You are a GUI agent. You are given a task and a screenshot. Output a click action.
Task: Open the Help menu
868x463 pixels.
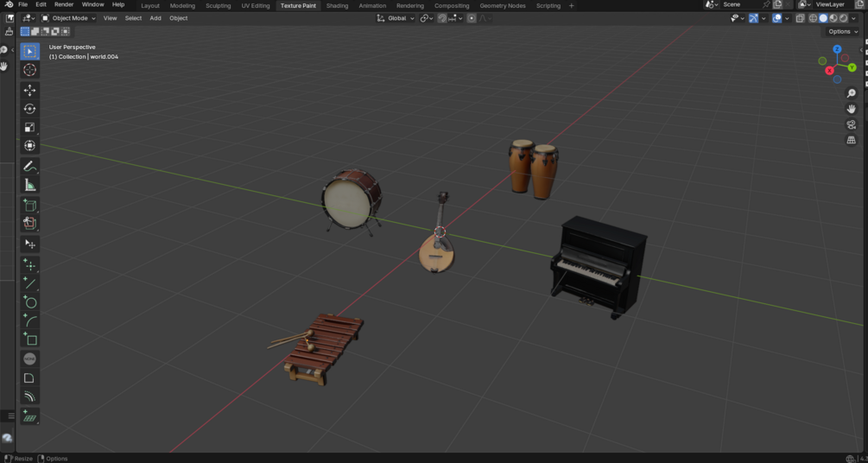[118, 4]
